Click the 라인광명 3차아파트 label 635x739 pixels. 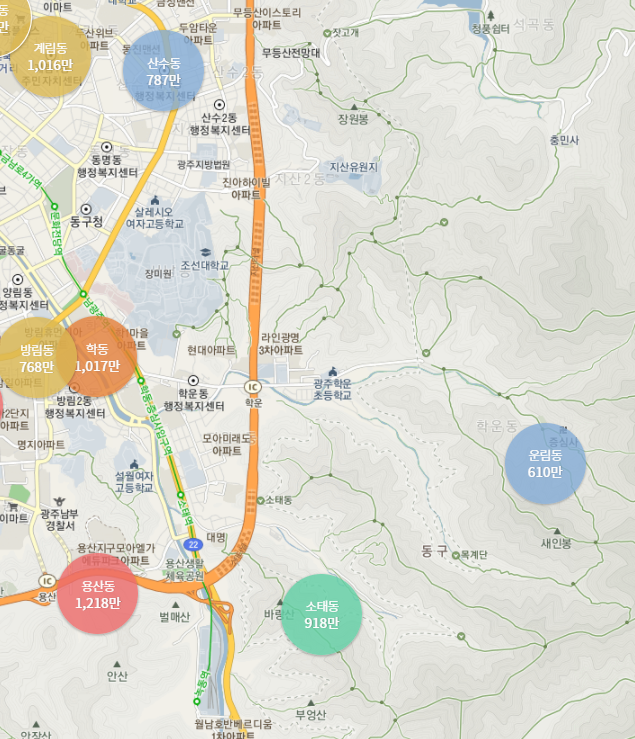280,344
